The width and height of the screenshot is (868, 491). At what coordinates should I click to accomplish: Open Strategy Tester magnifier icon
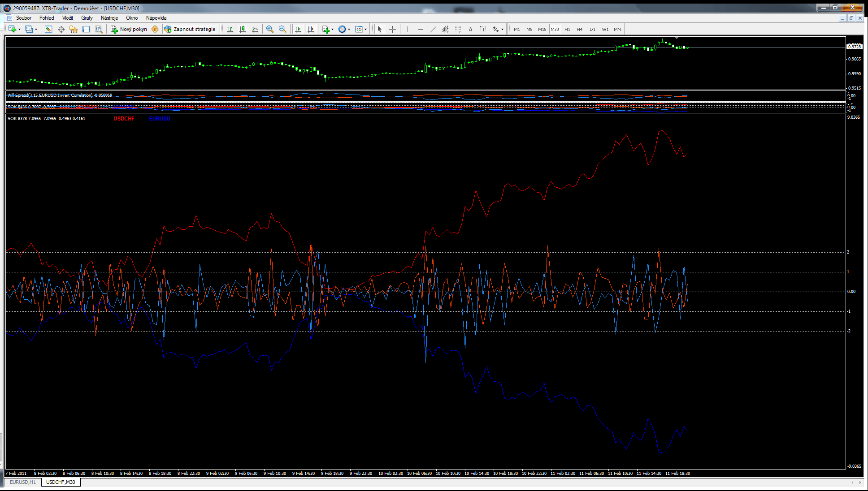click(99, 29)
